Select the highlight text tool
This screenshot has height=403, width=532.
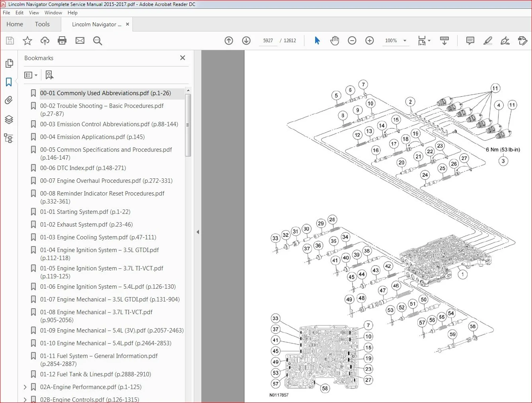pyautogui.click(x=488, y=41)
